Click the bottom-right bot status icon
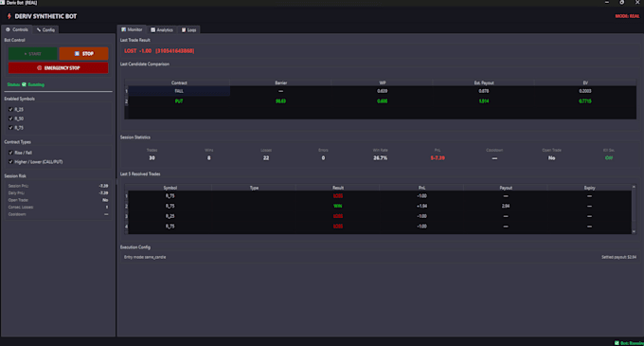Image resolution: width=644 pixels, height=346 pixels. coord(617,343)
